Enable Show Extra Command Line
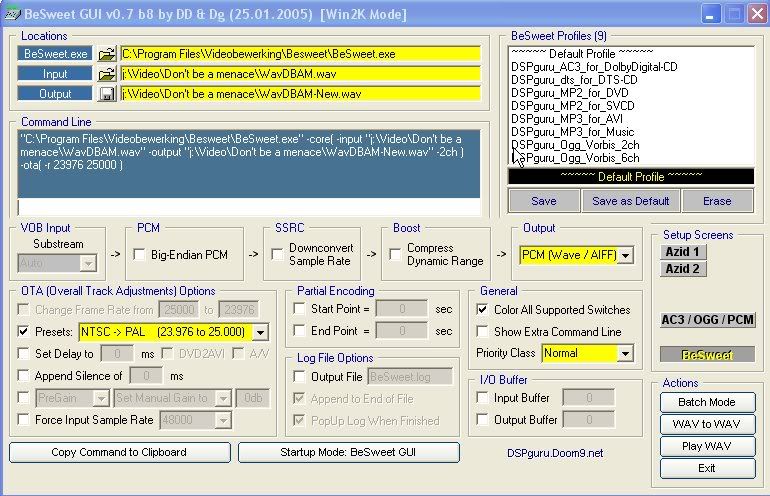Image resolution: width=770 pixels, height=496 pixels. [x=482, y=331]
